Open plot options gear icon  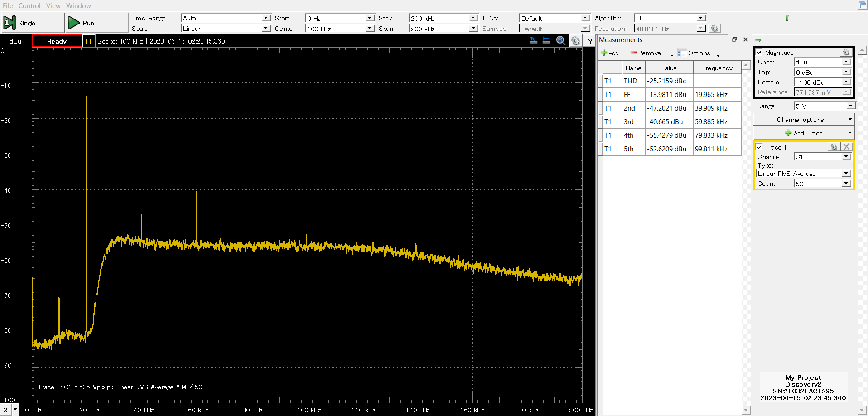(575, 41)
